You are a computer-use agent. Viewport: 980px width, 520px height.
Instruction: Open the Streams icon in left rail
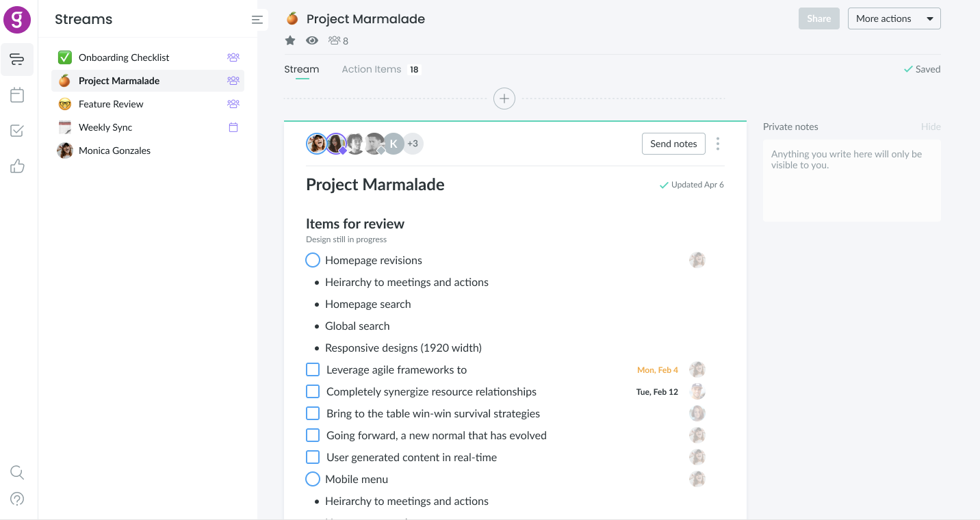pos(18,60)
